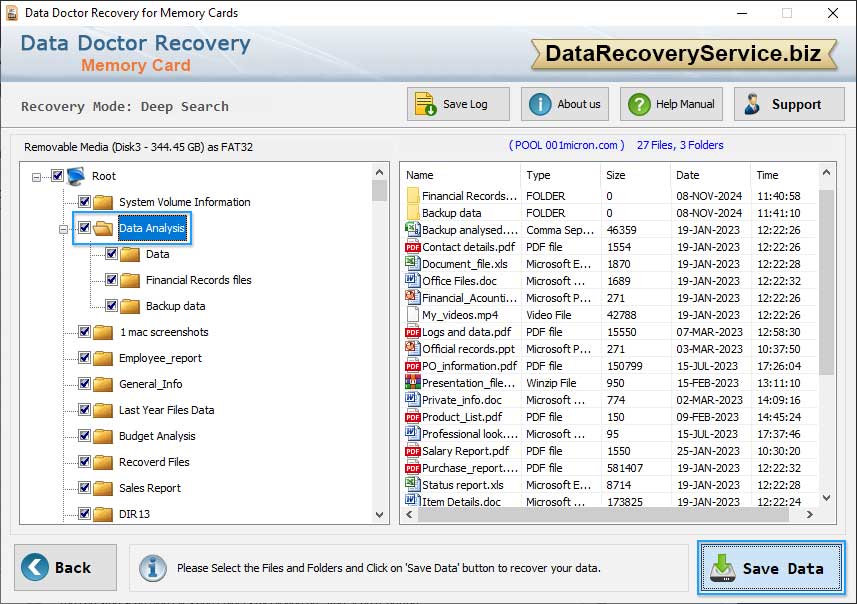Click the Support person icon

click(x=752, y=104)
